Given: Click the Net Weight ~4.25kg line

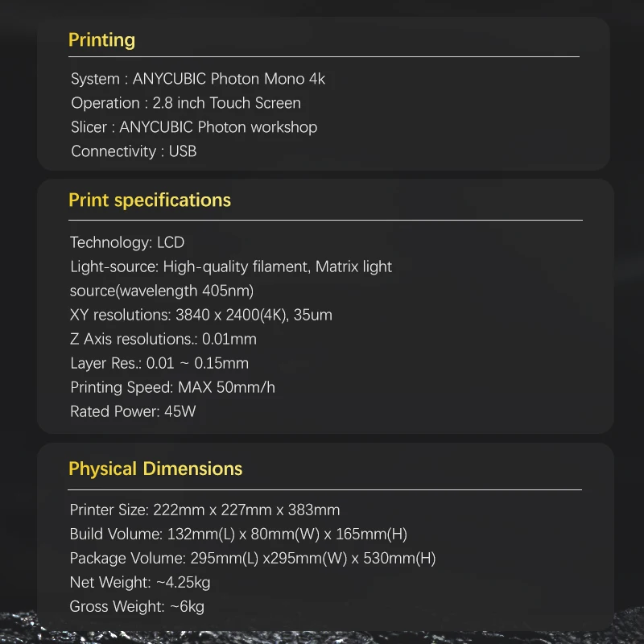Looking at the screenshot, I should coord(140,582).
